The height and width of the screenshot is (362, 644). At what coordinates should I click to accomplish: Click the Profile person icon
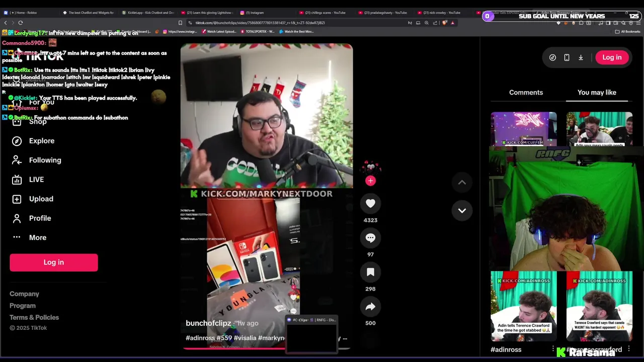[17, 218]
